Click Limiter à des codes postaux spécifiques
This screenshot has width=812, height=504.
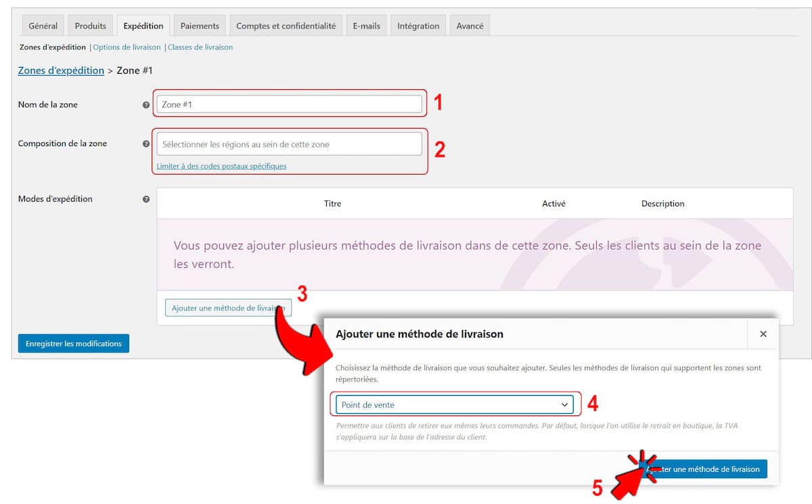click(221, 166)
